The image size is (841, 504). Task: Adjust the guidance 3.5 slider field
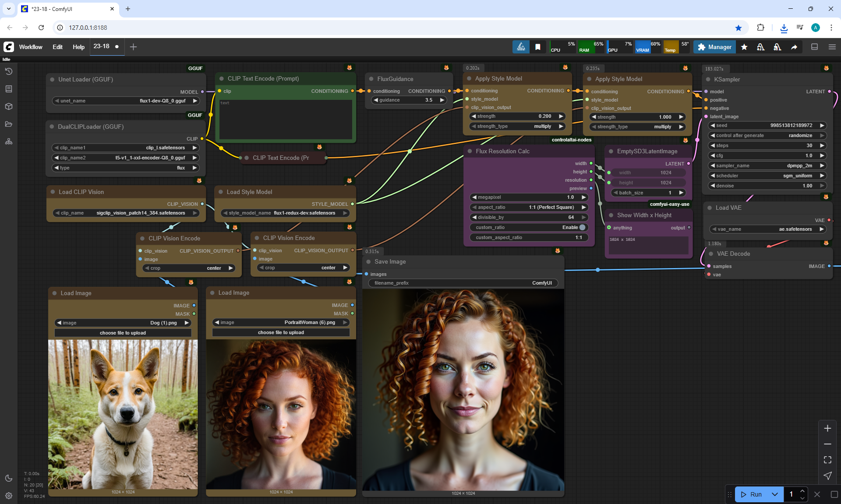click(x=409, y=100)
